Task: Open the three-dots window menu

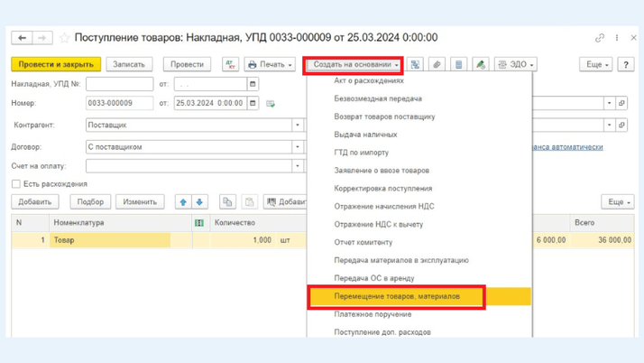Action: pos(617,38)
